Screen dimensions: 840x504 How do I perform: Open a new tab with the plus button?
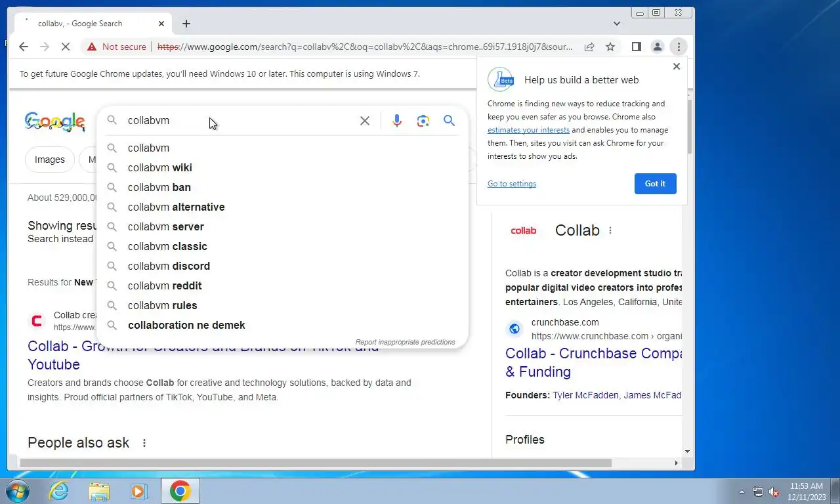[186, 24]
